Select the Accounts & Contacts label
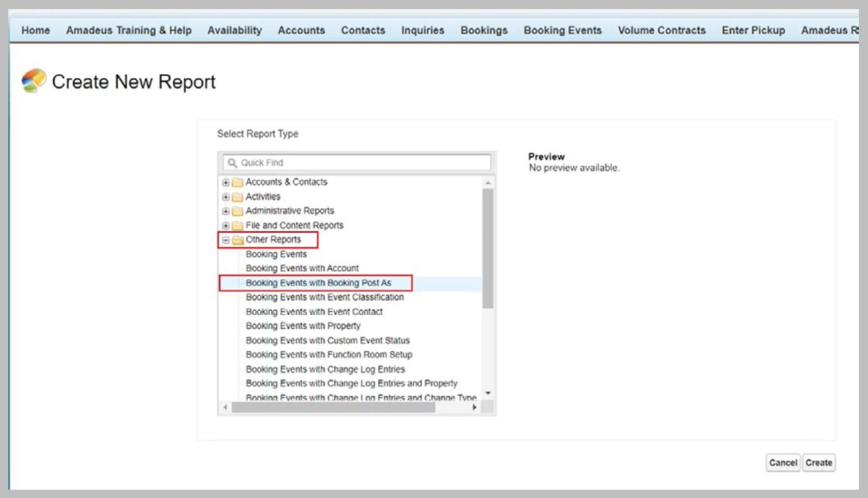 click(x=287, y=182)
